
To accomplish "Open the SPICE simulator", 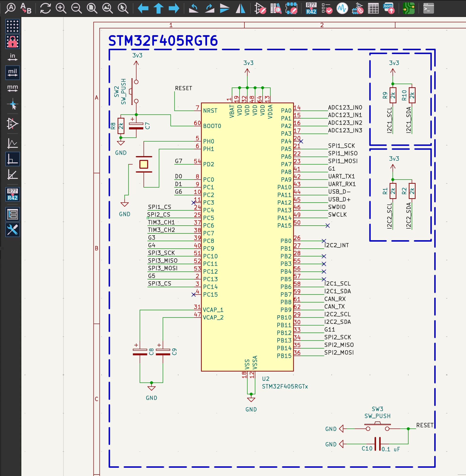I will 342,8.
